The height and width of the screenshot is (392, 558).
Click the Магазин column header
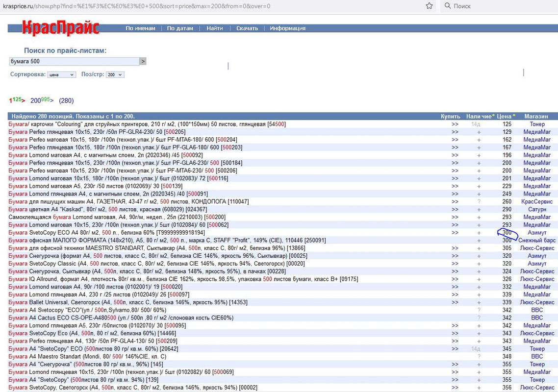pyautogui.click(x=536, y=116)
